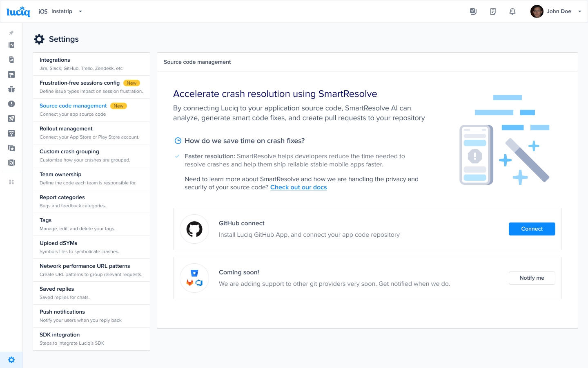The width and height of the screenshot is (588, 368).
Task: Open the grid apps icon in sidebar
Action: 11,182
